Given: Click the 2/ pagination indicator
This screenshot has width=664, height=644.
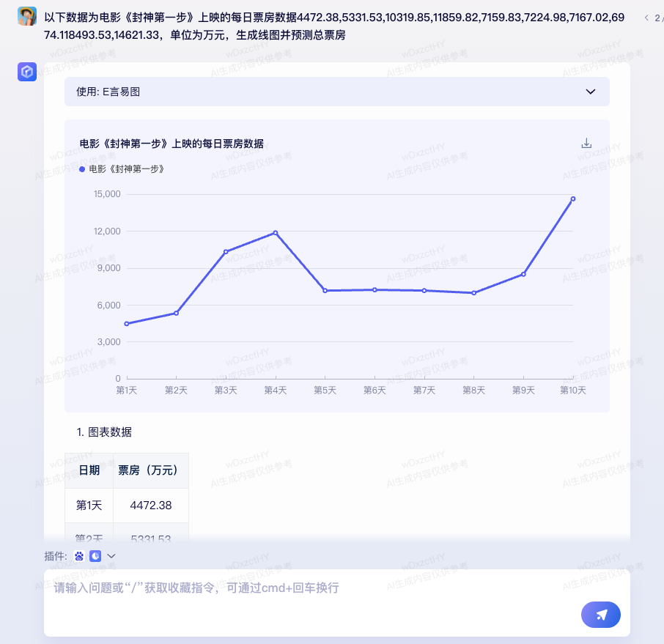Looking at the screenshot, I should [x=657, y=18].
